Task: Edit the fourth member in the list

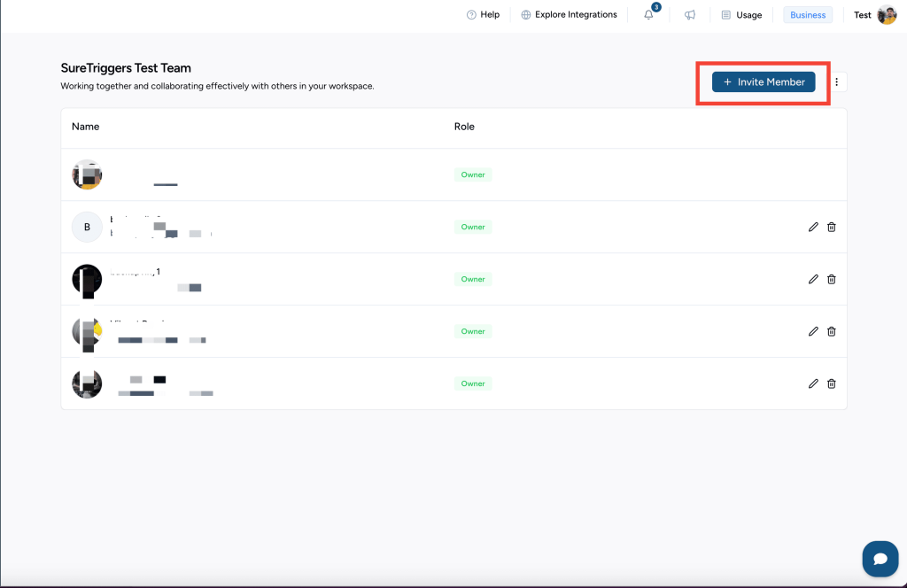Action: [x=813, y=331]
